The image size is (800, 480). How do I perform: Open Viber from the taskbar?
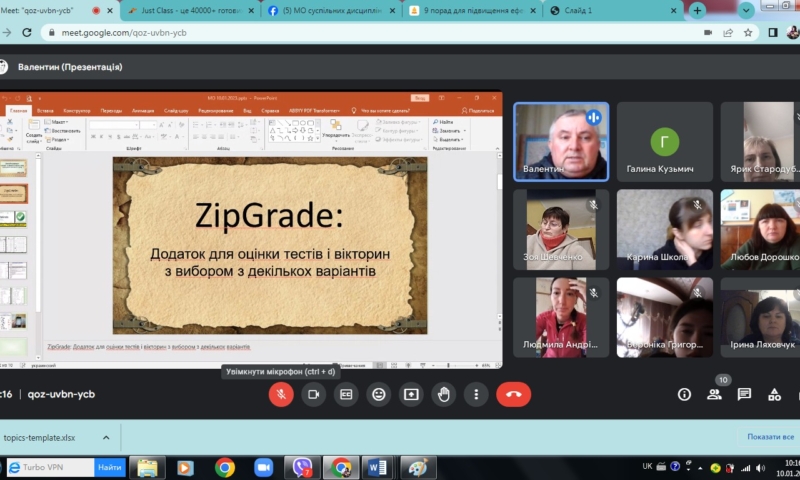(303, 467)
